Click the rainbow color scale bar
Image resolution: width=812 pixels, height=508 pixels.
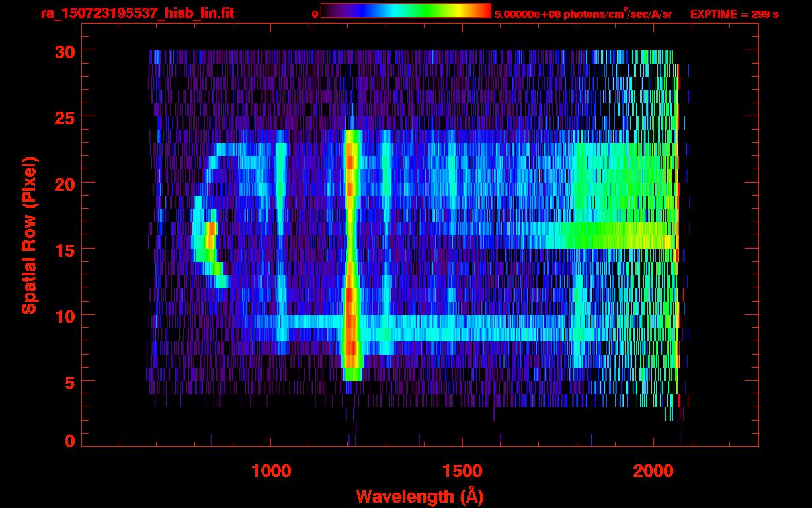click(406, 11)
